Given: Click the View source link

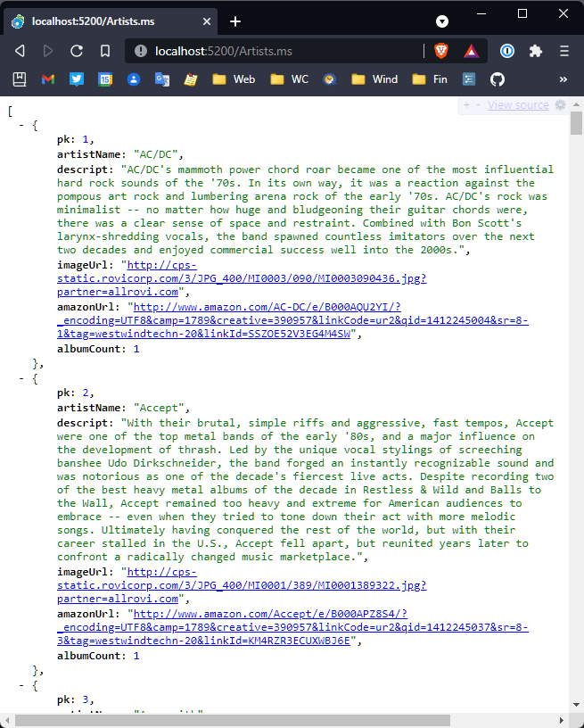Looking at the screenshot, I should [518, 105].
